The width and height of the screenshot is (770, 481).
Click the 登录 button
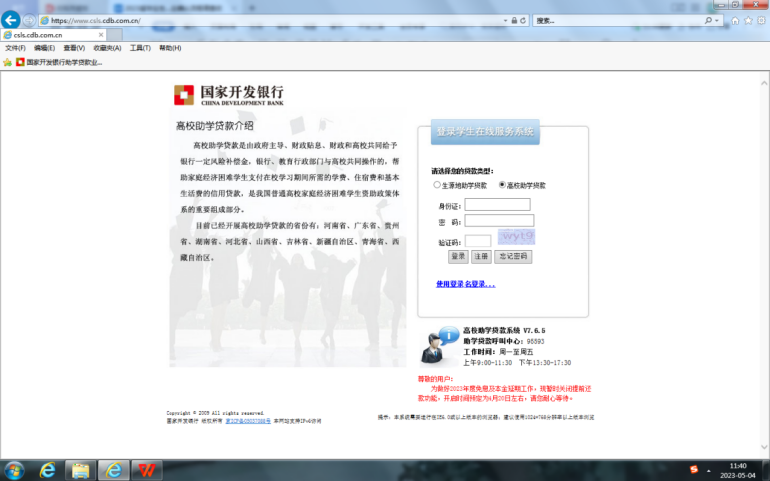(x=458, y=257)
